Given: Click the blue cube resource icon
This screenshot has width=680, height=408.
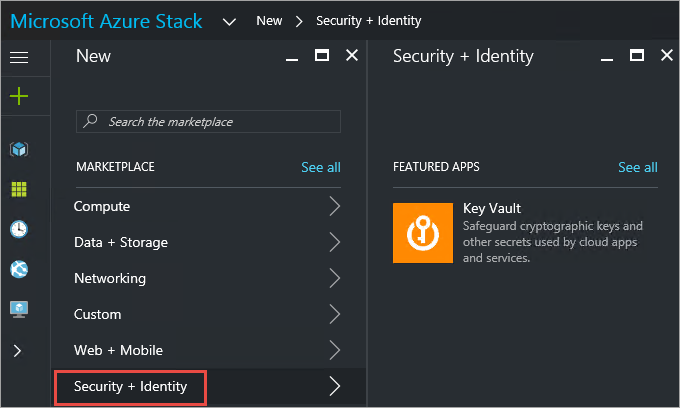Looking at the screenshot, I should (x=19, y=149).
